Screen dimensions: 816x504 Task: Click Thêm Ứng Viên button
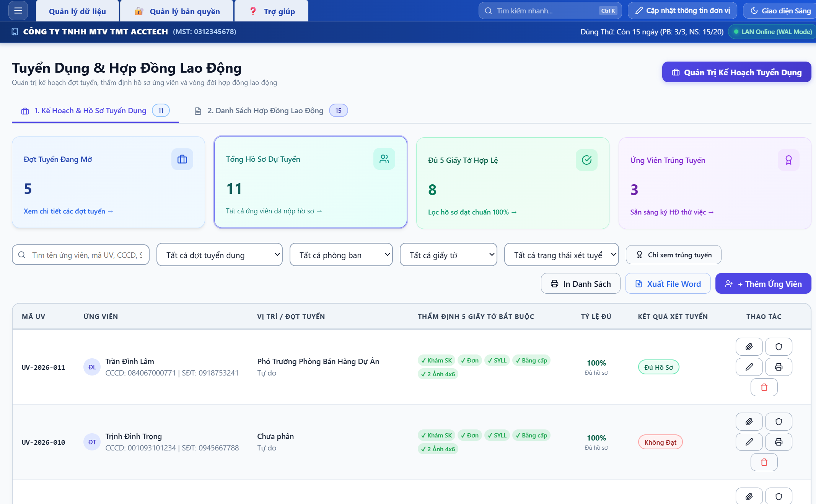click(763, 283)
